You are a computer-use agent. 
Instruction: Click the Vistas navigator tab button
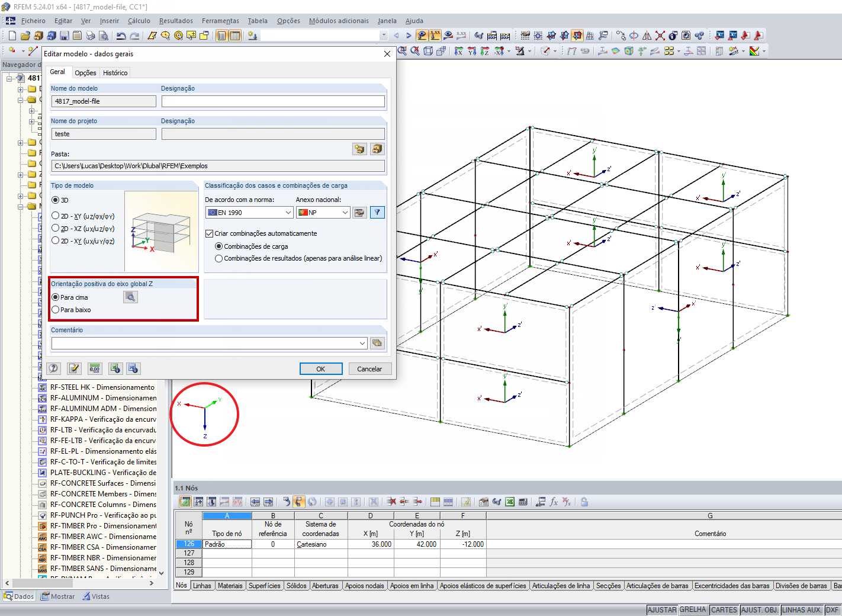pos(96,596)
